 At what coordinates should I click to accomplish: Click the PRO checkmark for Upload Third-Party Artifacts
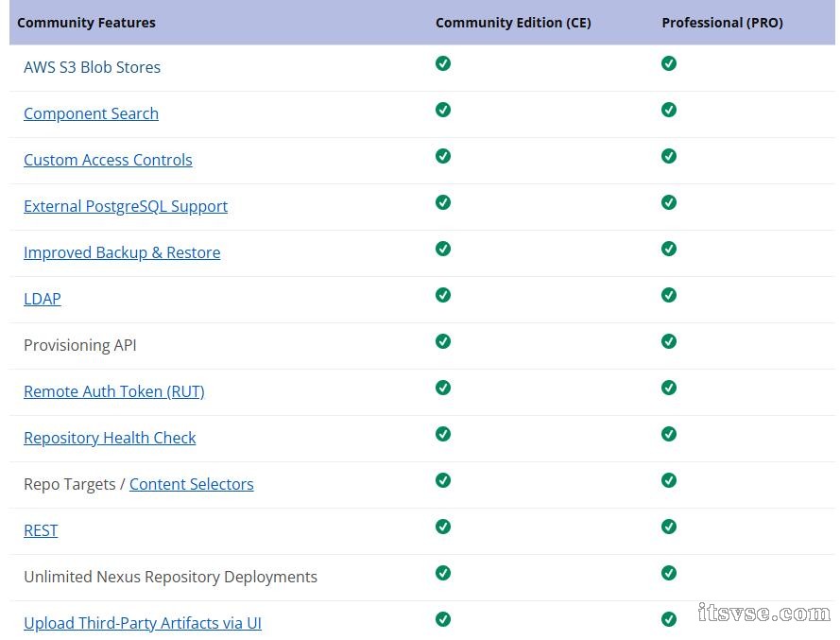tap(669, 619)
